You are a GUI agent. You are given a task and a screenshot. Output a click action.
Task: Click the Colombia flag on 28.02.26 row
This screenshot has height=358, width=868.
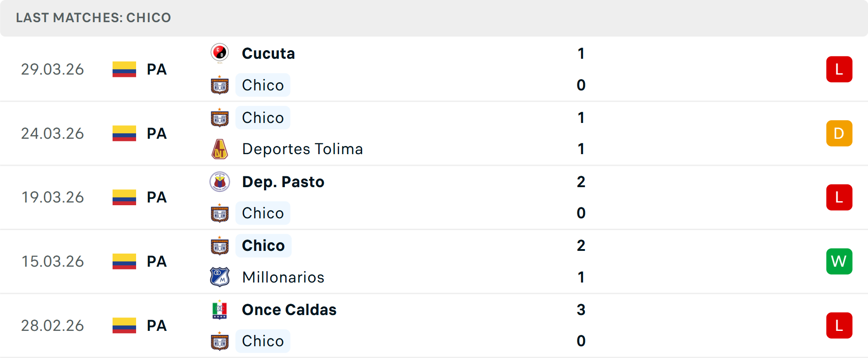point(124,325)
